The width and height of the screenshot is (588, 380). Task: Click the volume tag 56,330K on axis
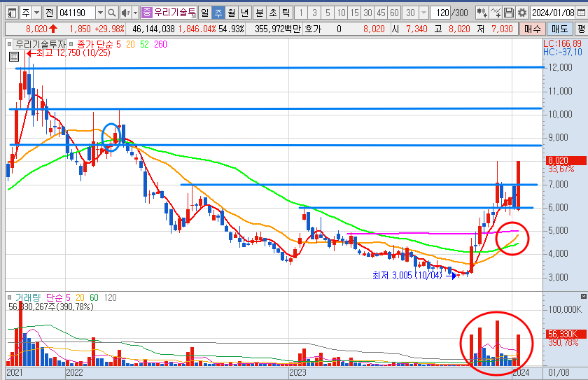point(566,334)
